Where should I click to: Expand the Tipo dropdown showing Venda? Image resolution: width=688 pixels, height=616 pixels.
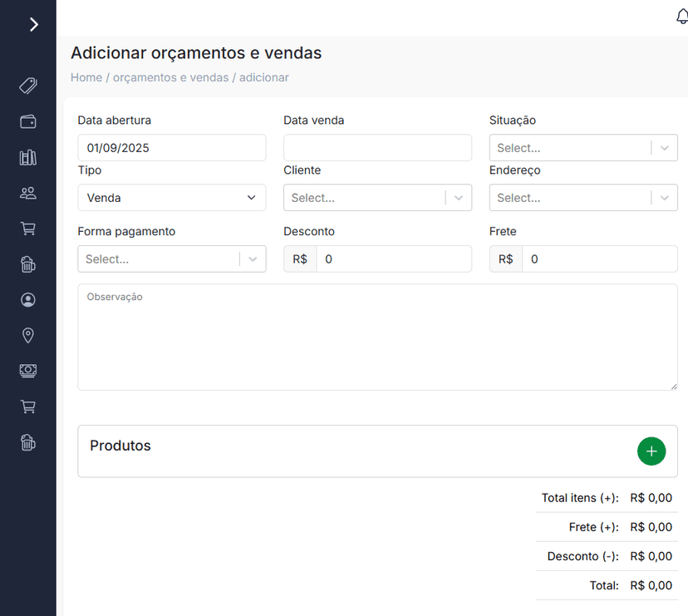[171, 198]
